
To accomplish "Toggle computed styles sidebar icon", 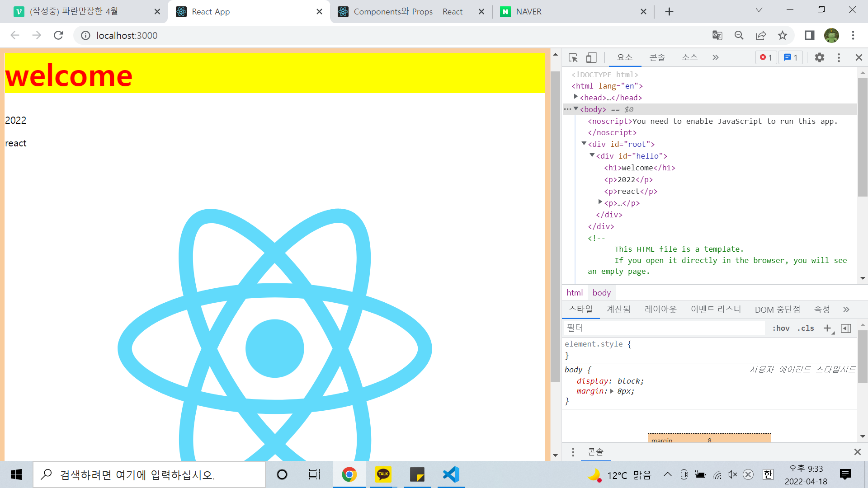I will click(846, 328).
